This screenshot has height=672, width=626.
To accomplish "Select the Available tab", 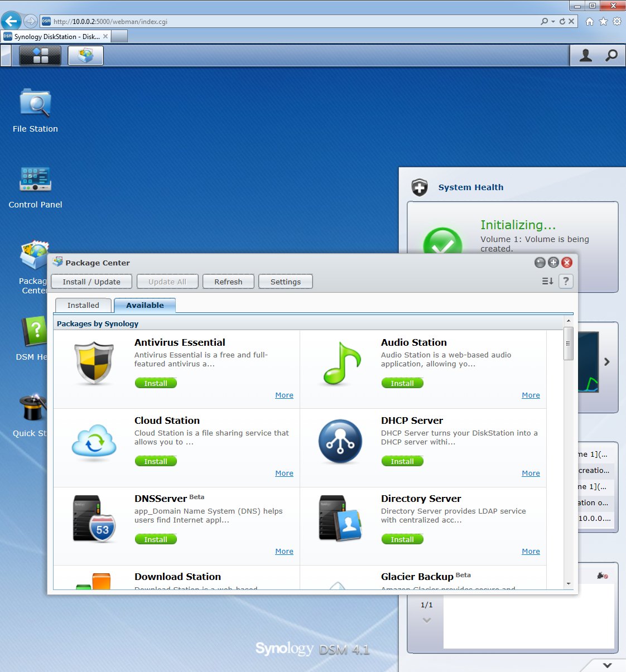I will coord(145,306).
